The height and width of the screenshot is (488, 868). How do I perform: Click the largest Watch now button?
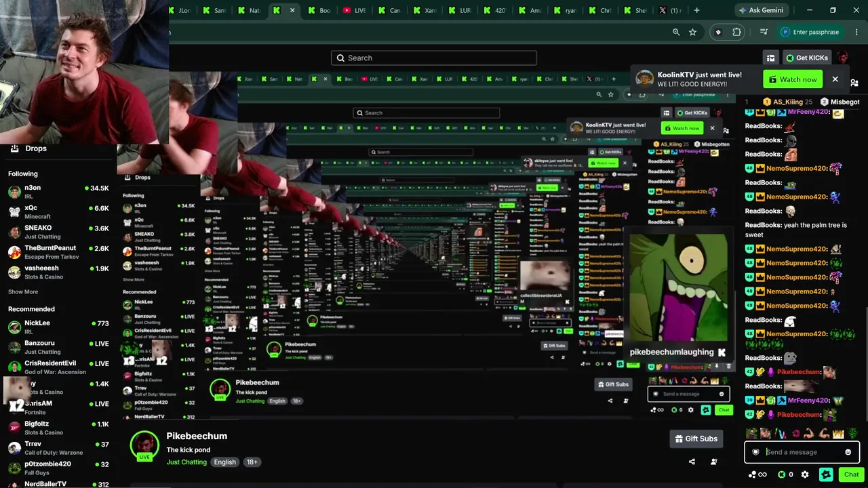tap(793, 79)
